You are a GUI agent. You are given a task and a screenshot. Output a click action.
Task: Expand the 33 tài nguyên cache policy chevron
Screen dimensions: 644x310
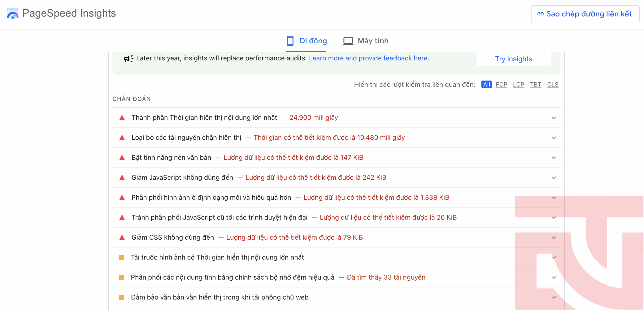click(x=554, y=278)
